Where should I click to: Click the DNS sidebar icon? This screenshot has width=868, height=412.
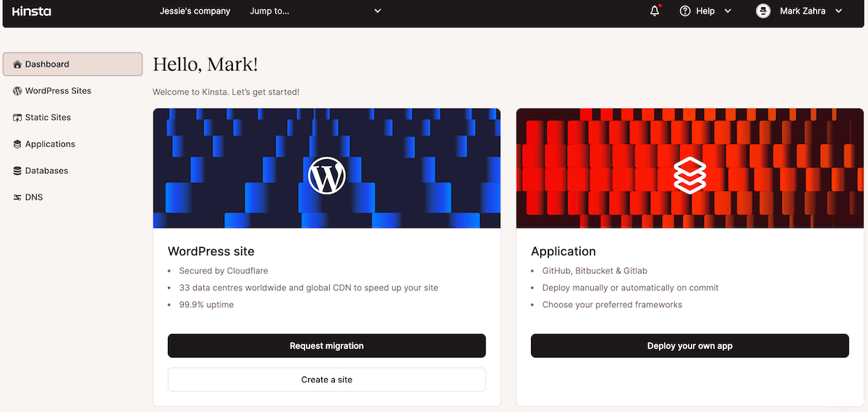tap(17, 197)
